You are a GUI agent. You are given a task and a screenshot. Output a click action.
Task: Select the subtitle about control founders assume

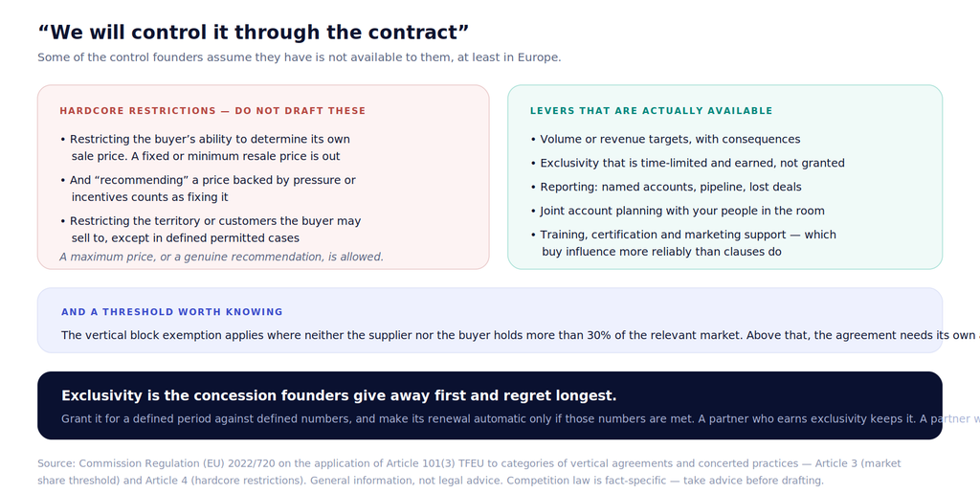click(300, 57)
